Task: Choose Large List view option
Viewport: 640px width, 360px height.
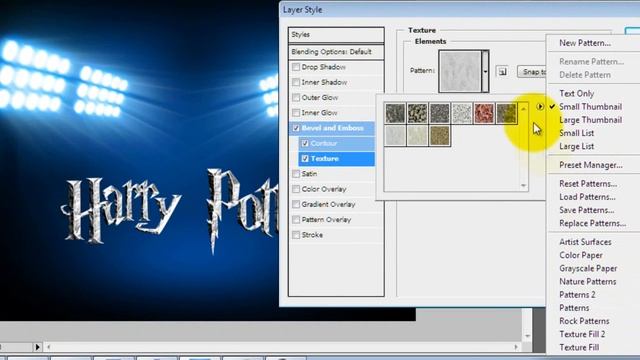Action: (576, 146)
